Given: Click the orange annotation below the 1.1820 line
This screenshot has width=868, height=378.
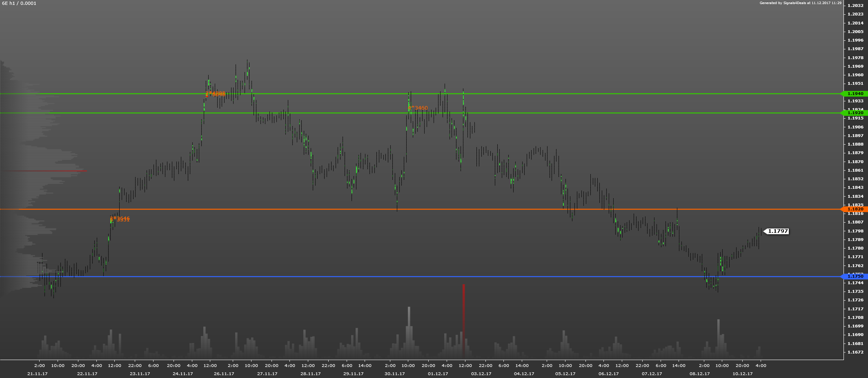Looking at the screenshot, I should pos(120,219).
